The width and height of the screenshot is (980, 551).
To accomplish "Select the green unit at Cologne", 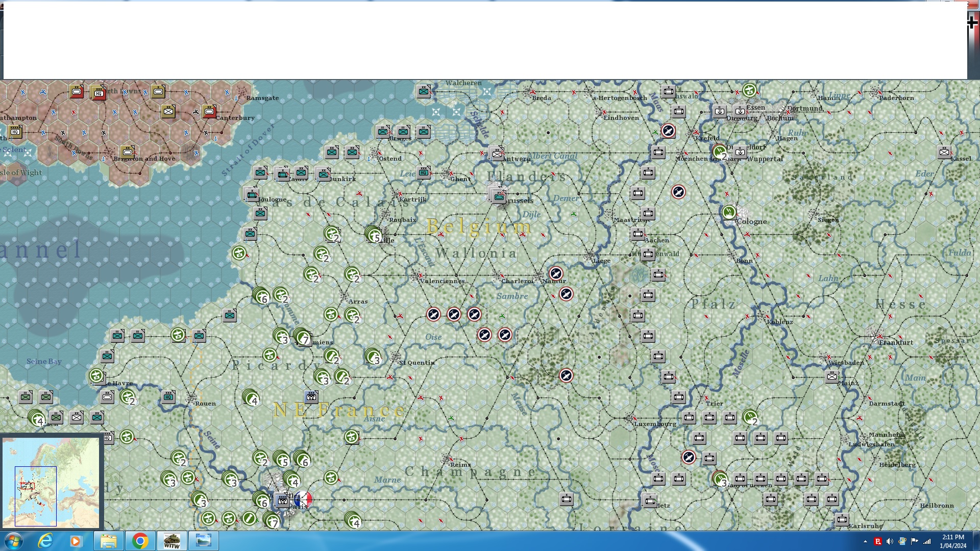I will pos(729,211).
